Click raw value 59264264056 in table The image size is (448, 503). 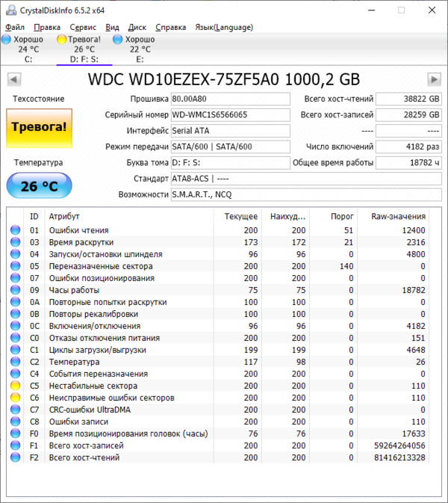pyautogui.click(x=399, y=445)
